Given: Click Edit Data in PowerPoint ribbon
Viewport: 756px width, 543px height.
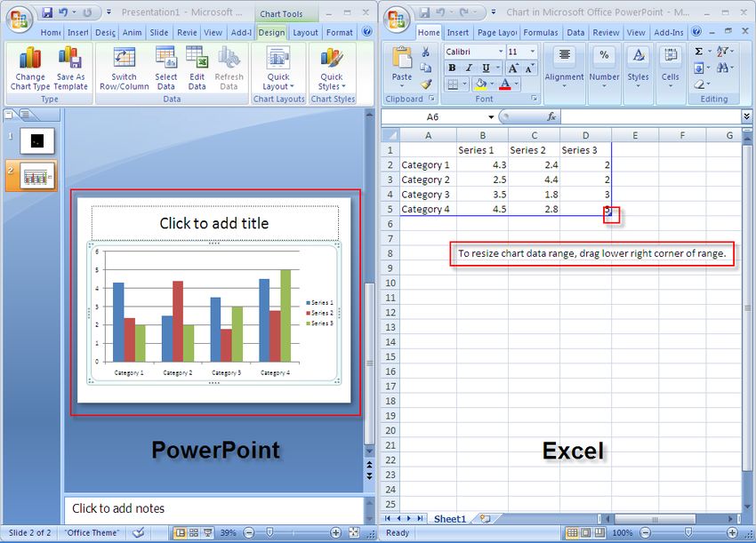Looking at the screenshot, I should pyautogui.click(x=197, y=69).
